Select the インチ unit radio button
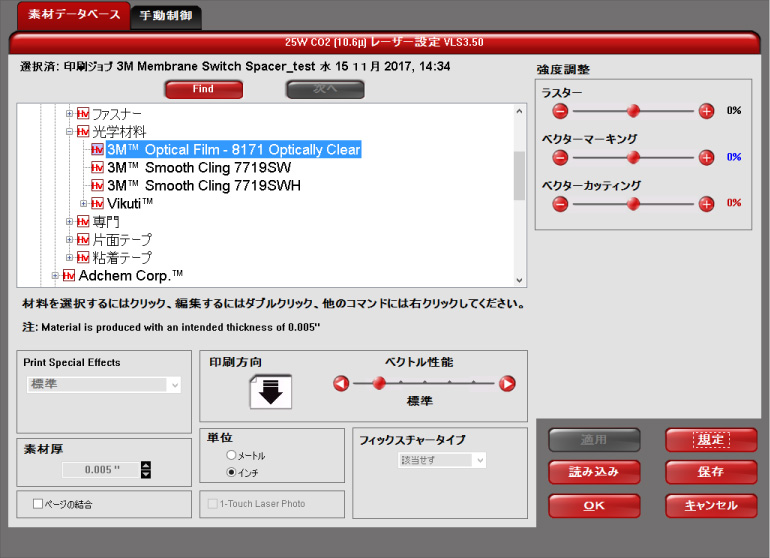The image size is (770, 558). (231, 472)
